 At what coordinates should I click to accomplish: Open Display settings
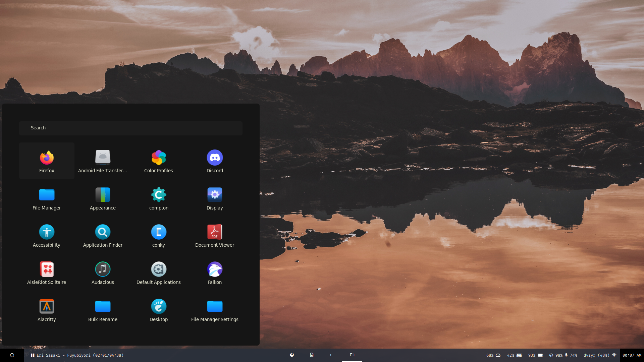click(x=215, y=198)
